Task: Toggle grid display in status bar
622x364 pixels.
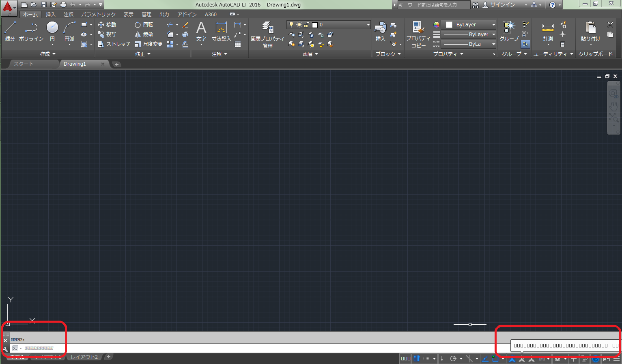Action: pos(416,359)
